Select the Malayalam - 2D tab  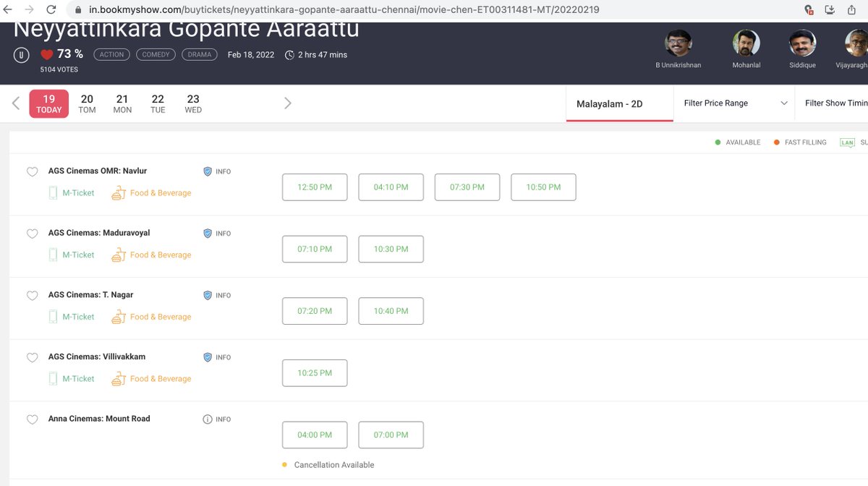coord(620,104)
